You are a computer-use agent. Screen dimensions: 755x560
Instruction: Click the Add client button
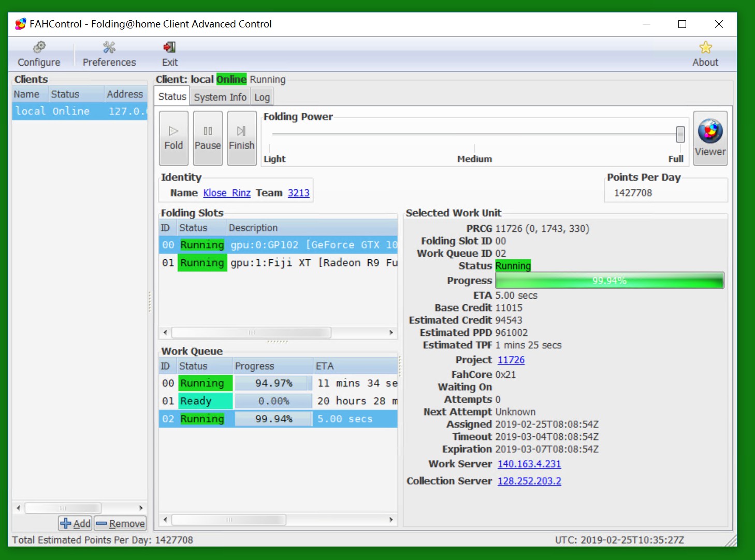point(76,523)
